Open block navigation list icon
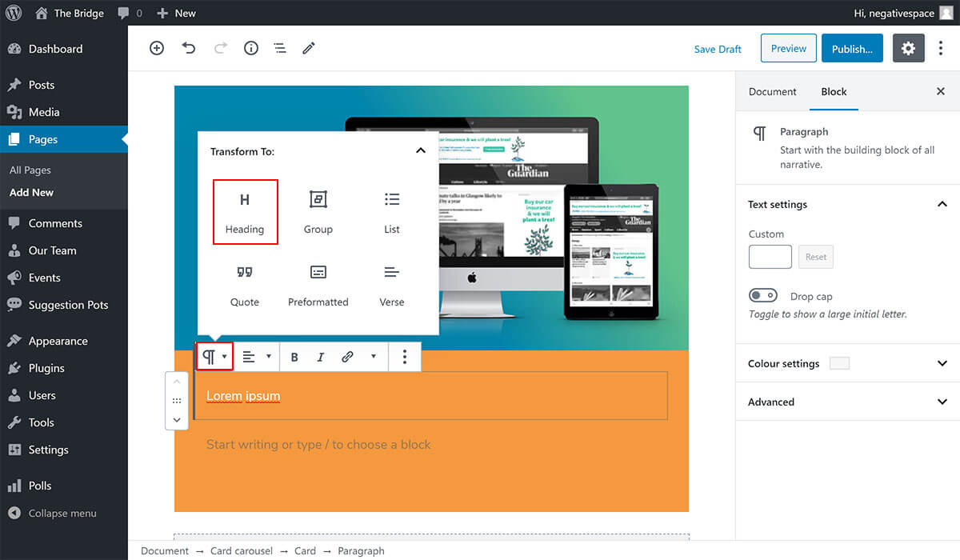Image resolution: width=960 pixels, height=560 pixels. pyautogui.click(x=280, y=48)
